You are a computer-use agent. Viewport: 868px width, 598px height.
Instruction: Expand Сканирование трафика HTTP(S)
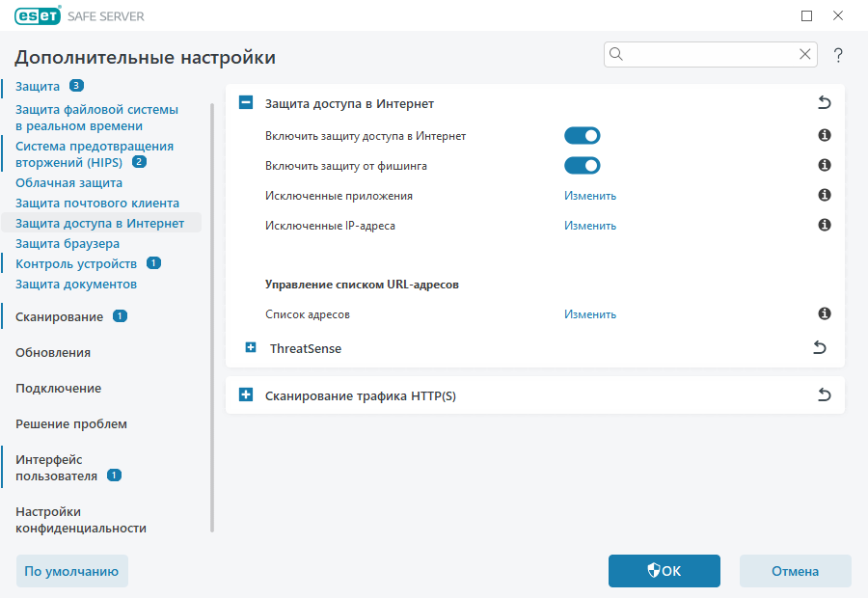coord(247,394)
